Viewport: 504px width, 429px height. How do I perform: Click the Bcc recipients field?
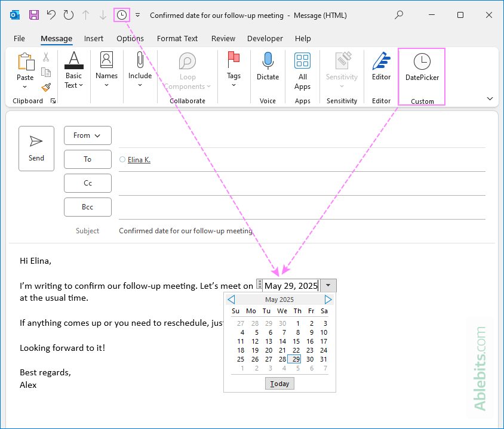click(x=302, y=208)
